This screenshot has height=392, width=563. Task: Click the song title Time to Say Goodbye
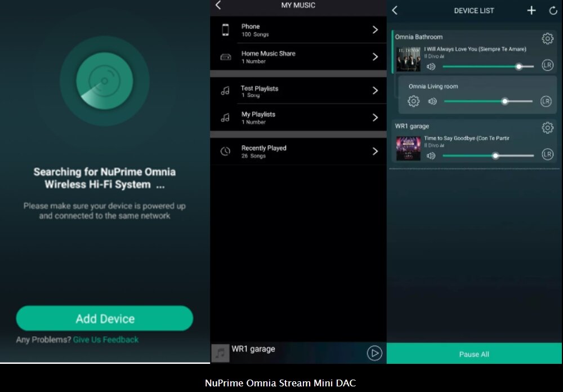coord(466,138)
